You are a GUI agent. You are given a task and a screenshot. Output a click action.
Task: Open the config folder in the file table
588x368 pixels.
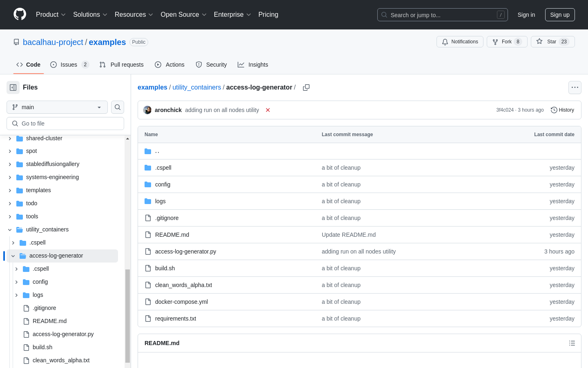pyautogui.click(x=163, y=184)
